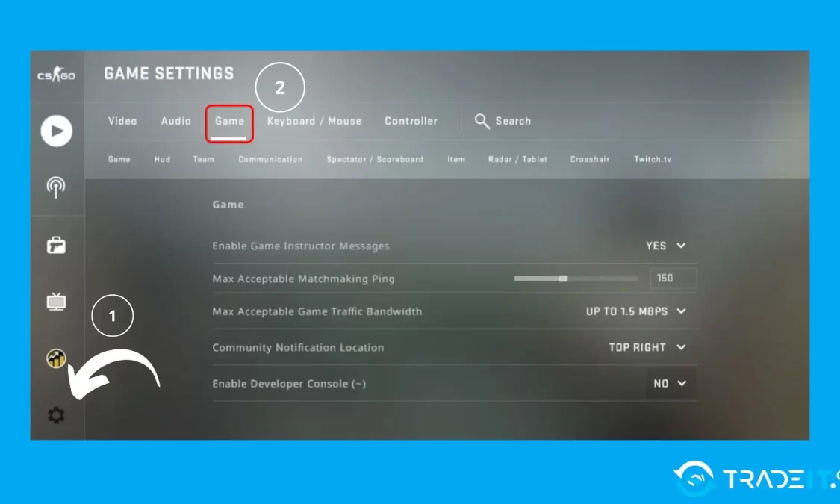The height and width of the screenshot is (504, 840).
Task: Click Max Acceptable Game Traffic Bandwidth label
Action: 317,311
